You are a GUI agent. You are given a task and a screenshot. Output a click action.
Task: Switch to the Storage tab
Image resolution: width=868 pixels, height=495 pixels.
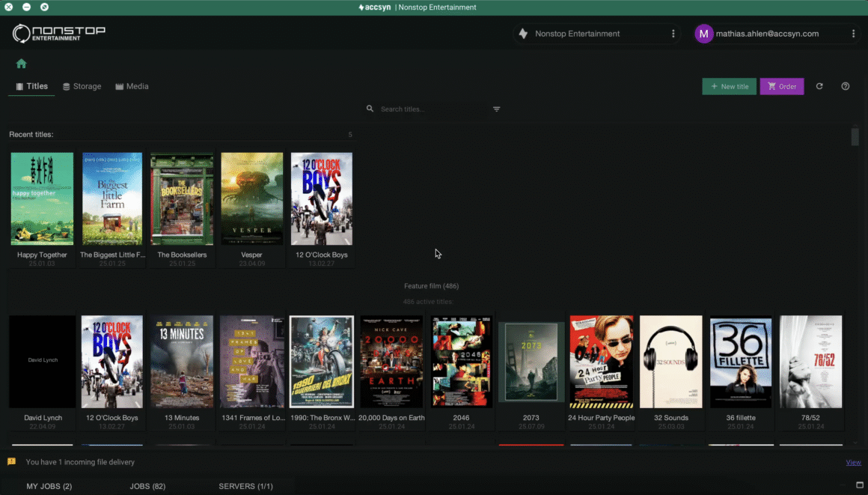point(82,86)
